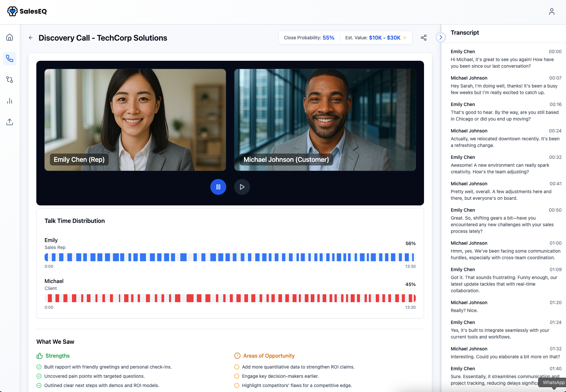Select transcript line 'Interesting. Could you elaborate'
The height and width of the screenshot is (392, 566).
[505, 357]
